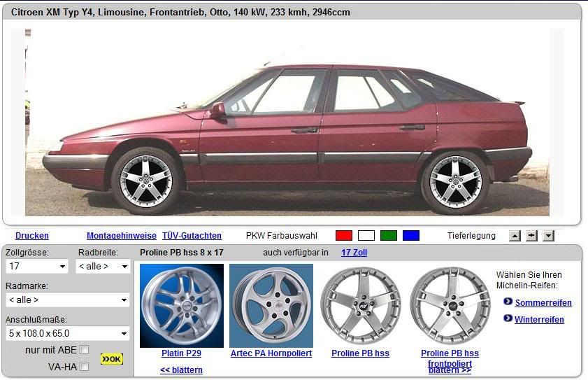Raise the car with the Tieferlegung up arrow
The height and width of the screenshot is (380, 588).
click(515, 236)
